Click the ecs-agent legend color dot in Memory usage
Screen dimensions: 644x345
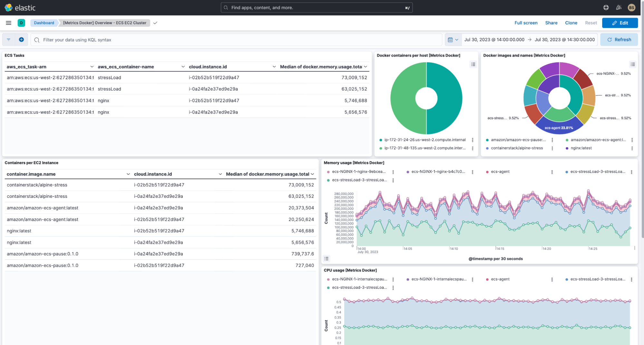(487, 172)
